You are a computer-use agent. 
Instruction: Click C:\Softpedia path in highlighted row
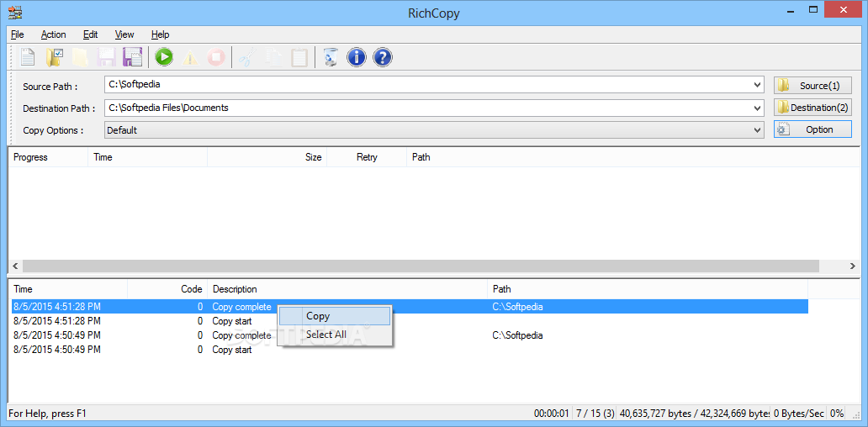[517, 307]
